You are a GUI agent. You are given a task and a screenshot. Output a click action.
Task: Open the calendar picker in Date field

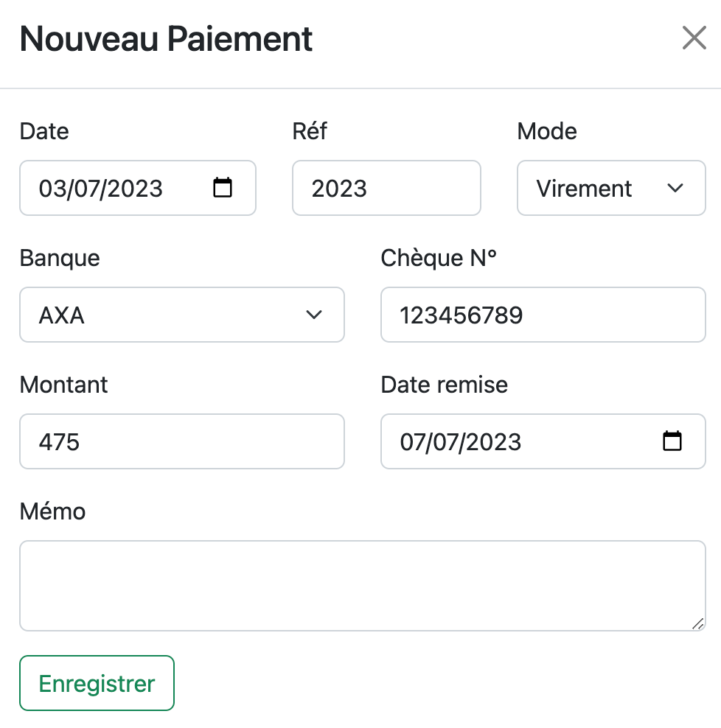click(223, 188)
